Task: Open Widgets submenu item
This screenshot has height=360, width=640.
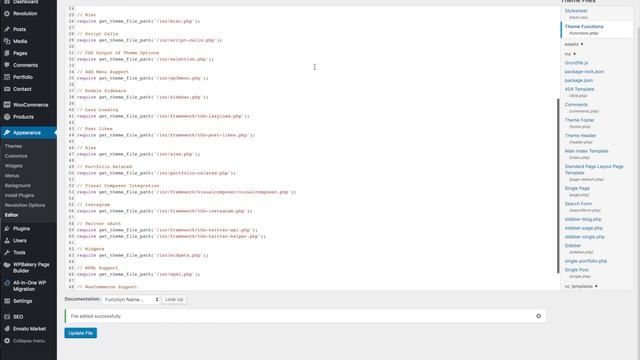Action: coord(14,166)
